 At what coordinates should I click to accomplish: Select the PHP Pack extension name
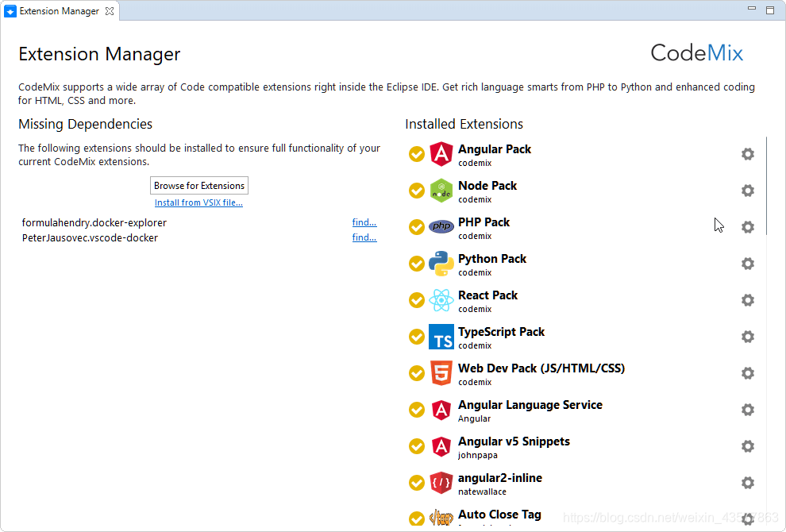tap(484, 222)
